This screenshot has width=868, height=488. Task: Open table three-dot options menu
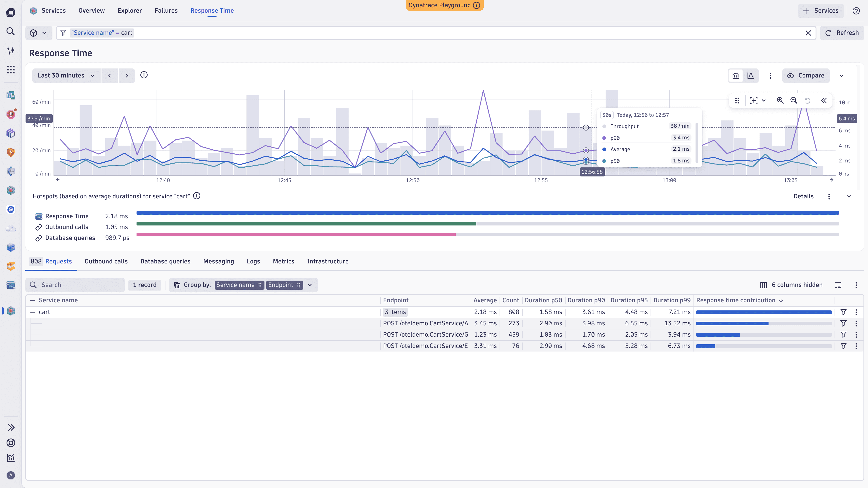856,285
